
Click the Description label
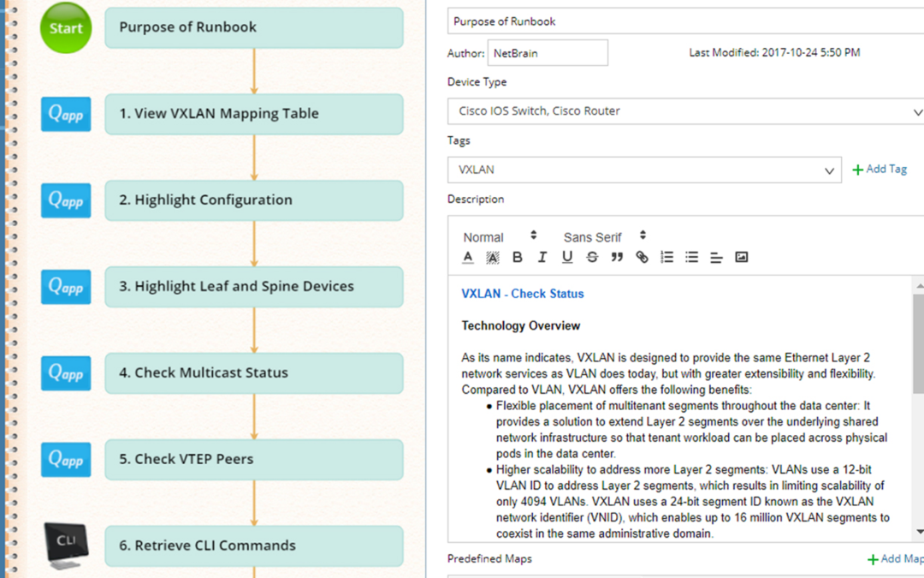click(476, 200)
